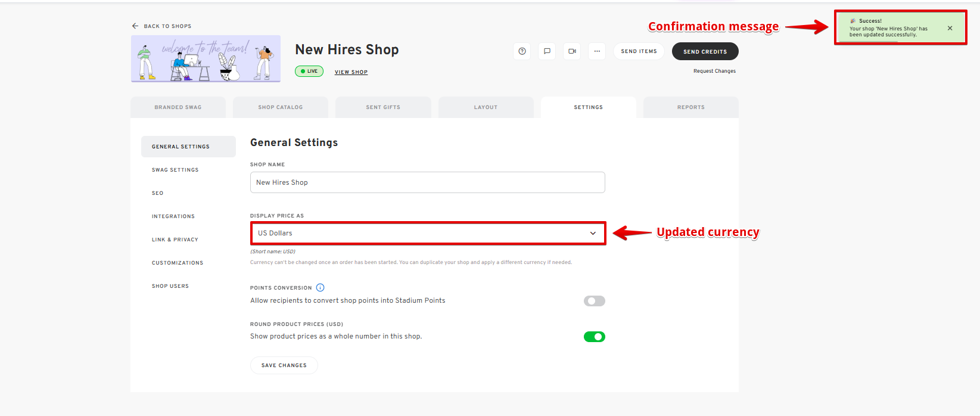Select Swag Settings in the sidebar
980x416 pixels.
tap(175, 170)
